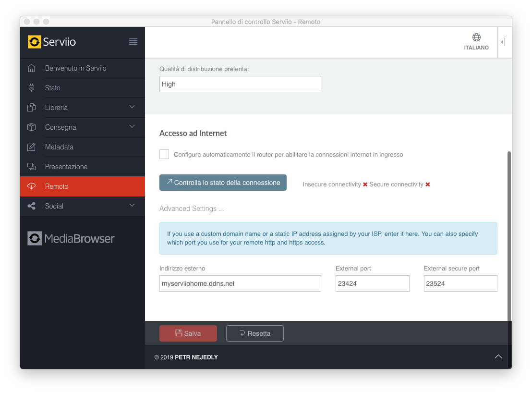Click the Salva button
This screenshot has width=532, height=393.
(x=188, y=333)
